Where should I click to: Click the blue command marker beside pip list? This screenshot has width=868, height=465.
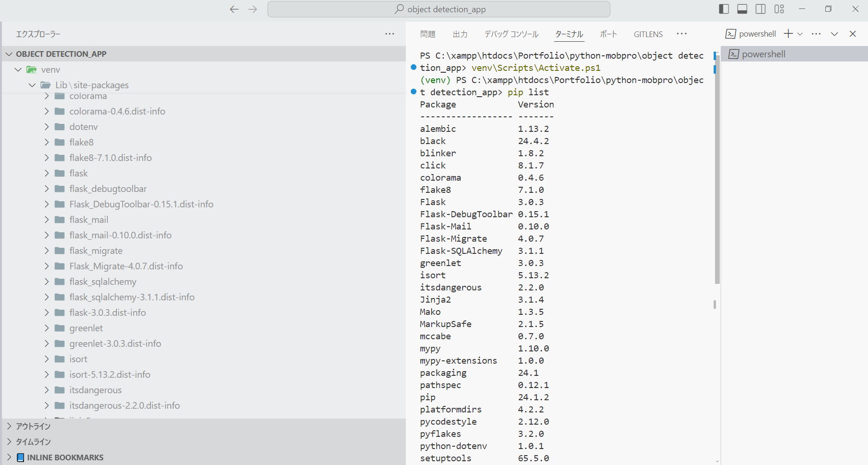pyautogui.click(x=413, y=91)
